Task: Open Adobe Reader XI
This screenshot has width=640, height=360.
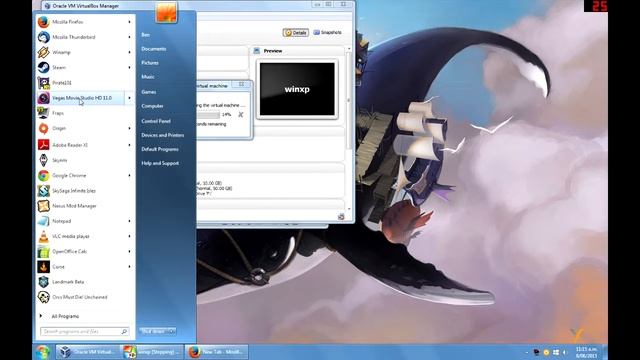Action: pos(84,145)
